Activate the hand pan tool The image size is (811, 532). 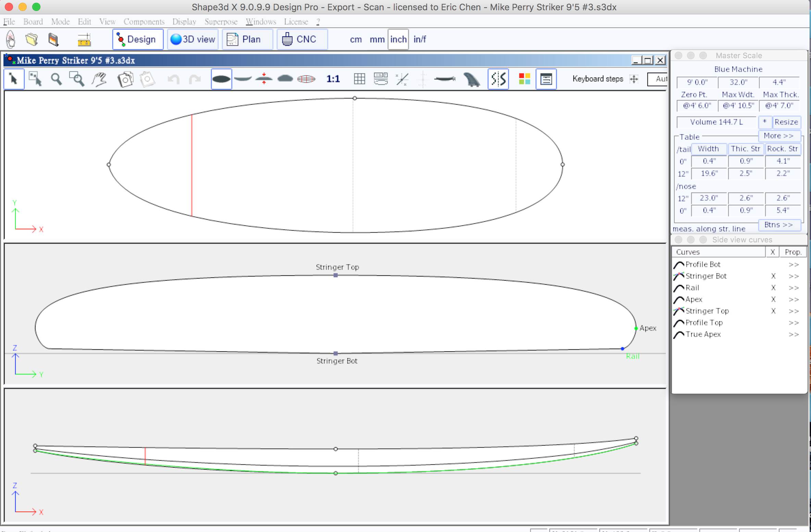[x=99, y=79]
